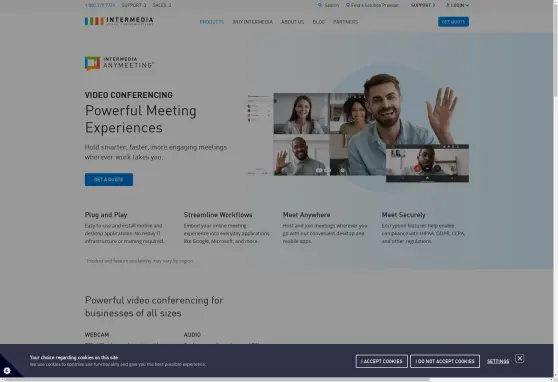
Task: Go to ABOUT US
Action: [292, 22]
